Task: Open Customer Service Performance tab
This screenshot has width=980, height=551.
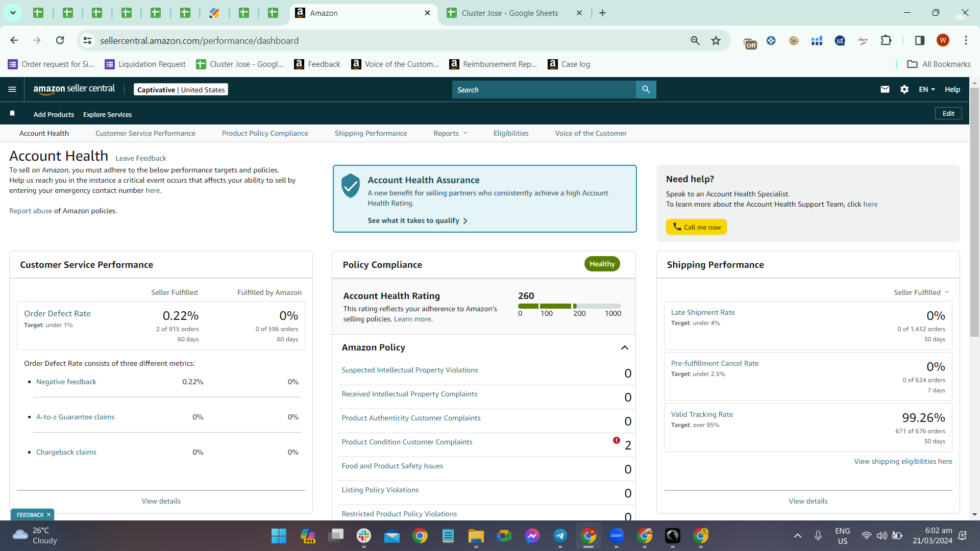Action: tap(145, 133)
